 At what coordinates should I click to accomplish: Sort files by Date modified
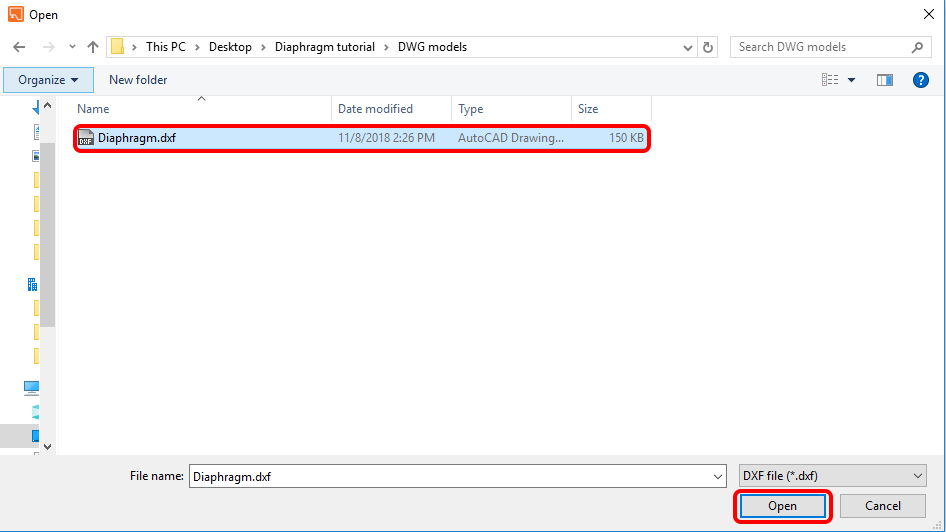point(392,109)
